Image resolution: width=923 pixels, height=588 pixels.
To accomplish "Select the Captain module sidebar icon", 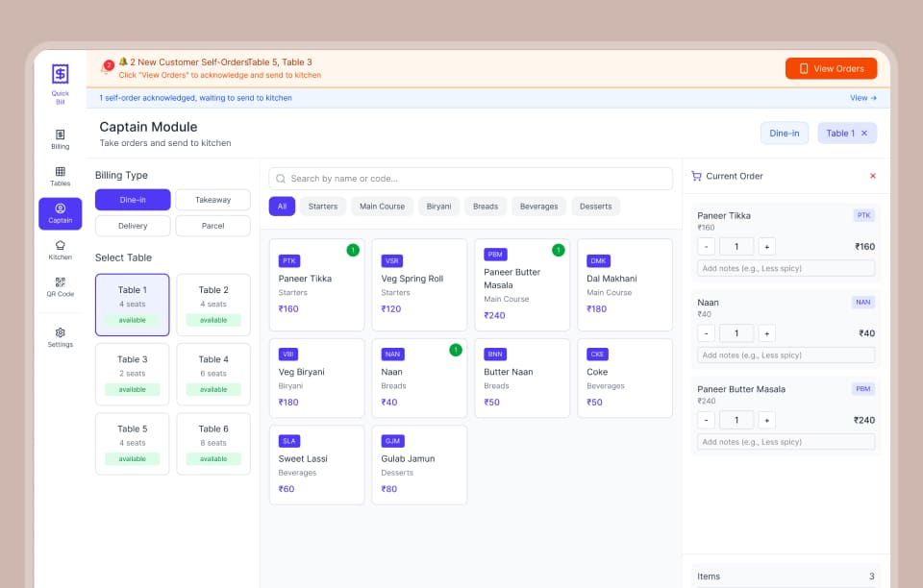I will (x=60, y=213).
